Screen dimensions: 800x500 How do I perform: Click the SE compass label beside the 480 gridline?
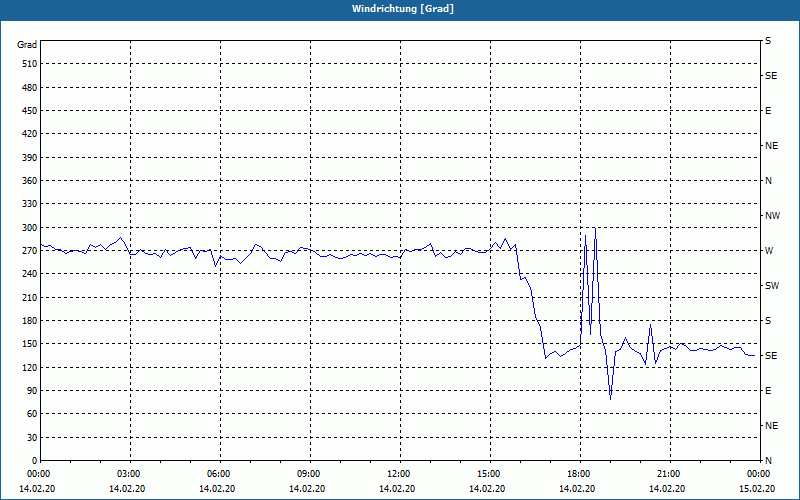[x=771, y=76]
